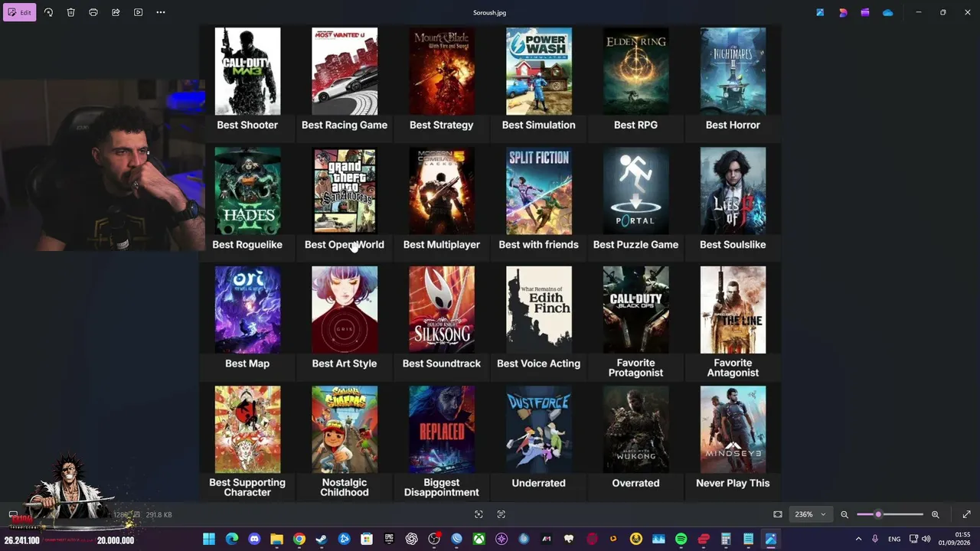Viewport: 980px width, 551px height.
Task: Click the Replaced cover image
Action: pos(442,429)
